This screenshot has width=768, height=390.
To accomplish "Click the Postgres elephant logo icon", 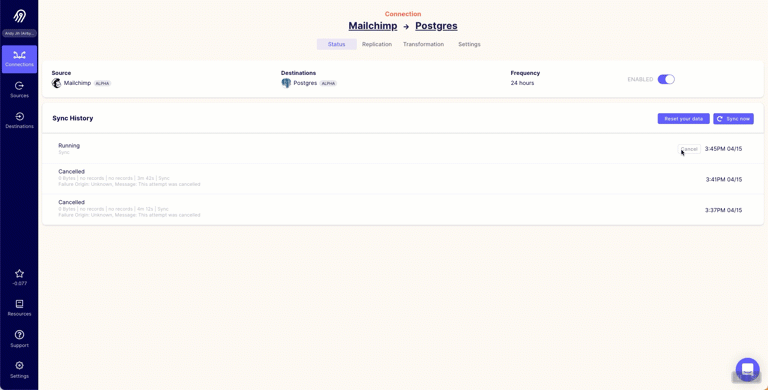I will [286, 83].
